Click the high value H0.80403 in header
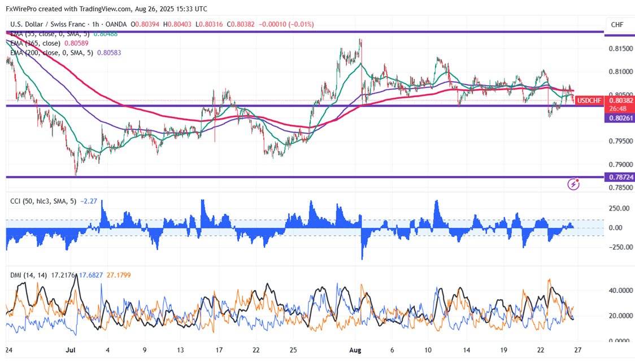The width and height of the screenshot is (635, 364). tap(177, 24)
